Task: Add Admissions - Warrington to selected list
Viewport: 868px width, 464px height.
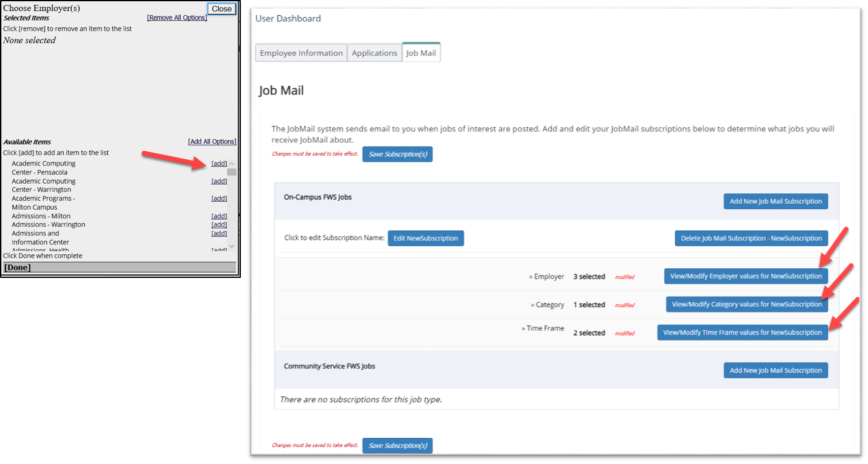Action: click(219, 224)
